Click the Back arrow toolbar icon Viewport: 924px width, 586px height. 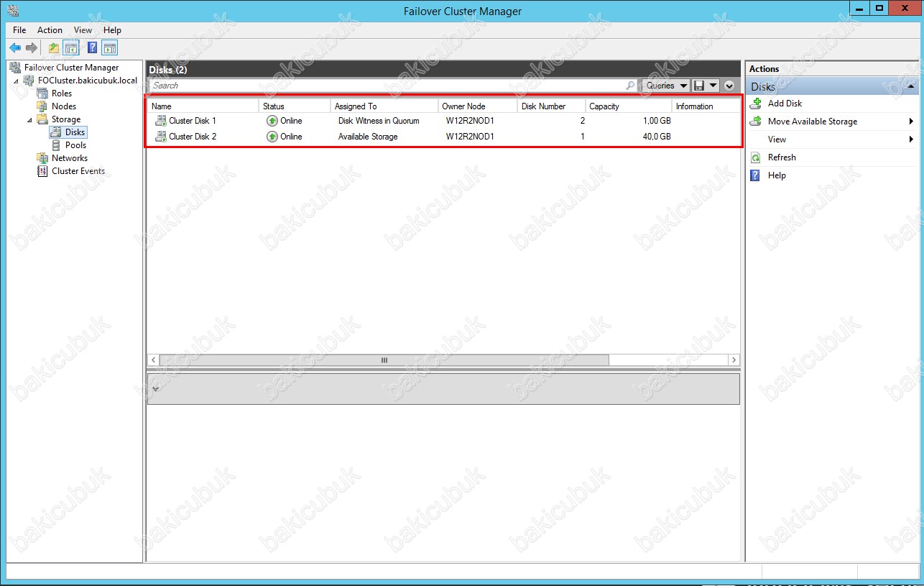click(x=15, y=48)
